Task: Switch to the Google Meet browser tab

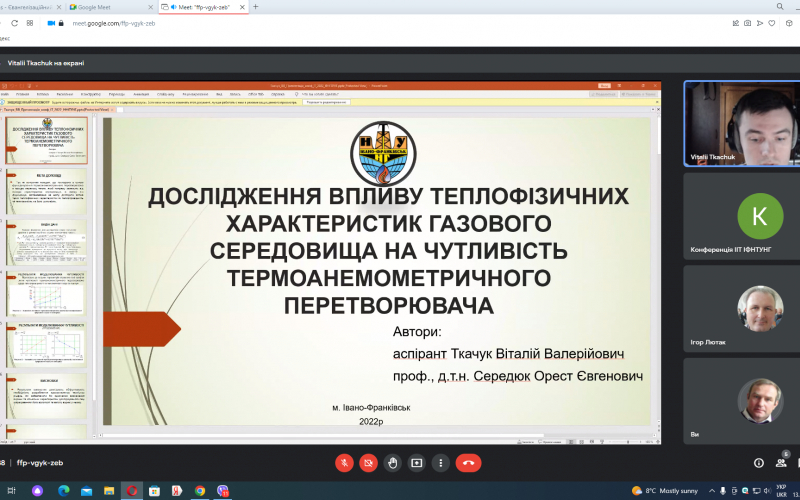Action: (x=110, y=7)
